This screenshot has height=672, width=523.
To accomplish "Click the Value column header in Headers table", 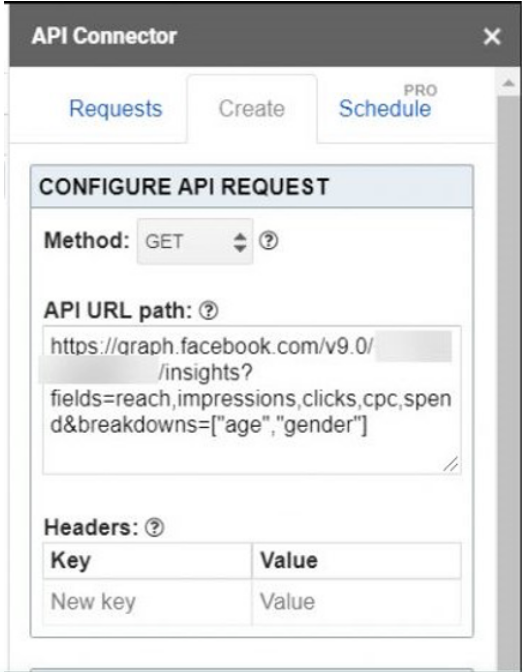I will (x=357, y=561).
